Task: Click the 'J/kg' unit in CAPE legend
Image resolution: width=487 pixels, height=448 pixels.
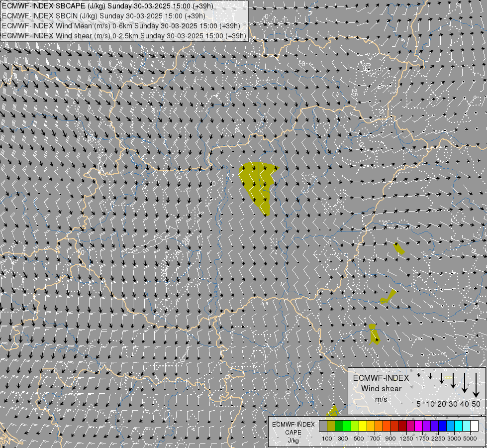Action: coord(293,441)
